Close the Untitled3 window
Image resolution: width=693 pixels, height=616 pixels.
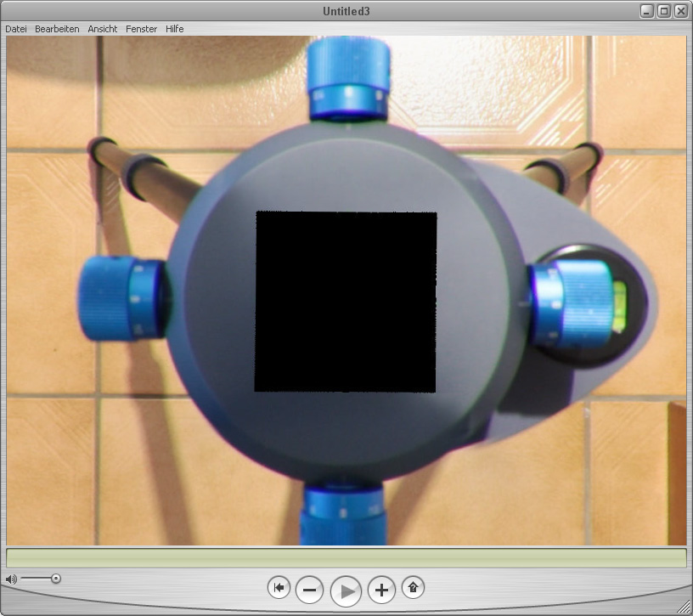[x=679, y=11]
